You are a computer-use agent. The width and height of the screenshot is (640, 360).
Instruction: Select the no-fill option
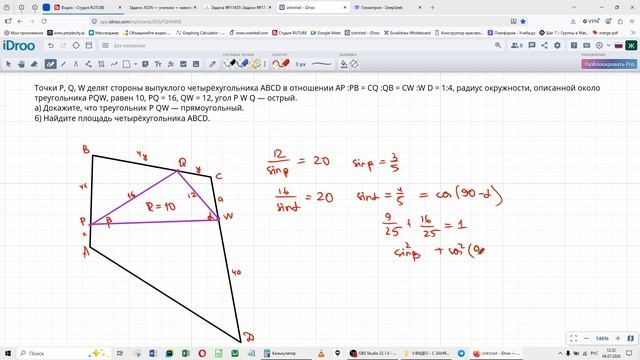coord(354,64)
